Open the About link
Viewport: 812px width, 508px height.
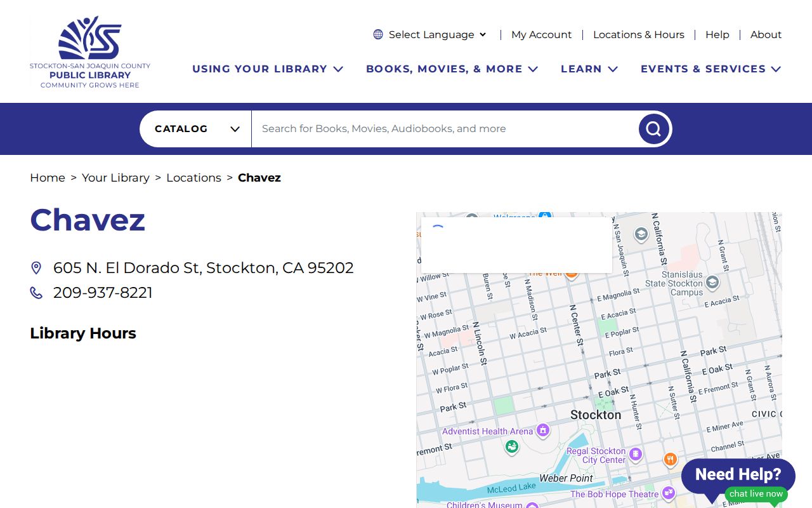coord(766,34)
